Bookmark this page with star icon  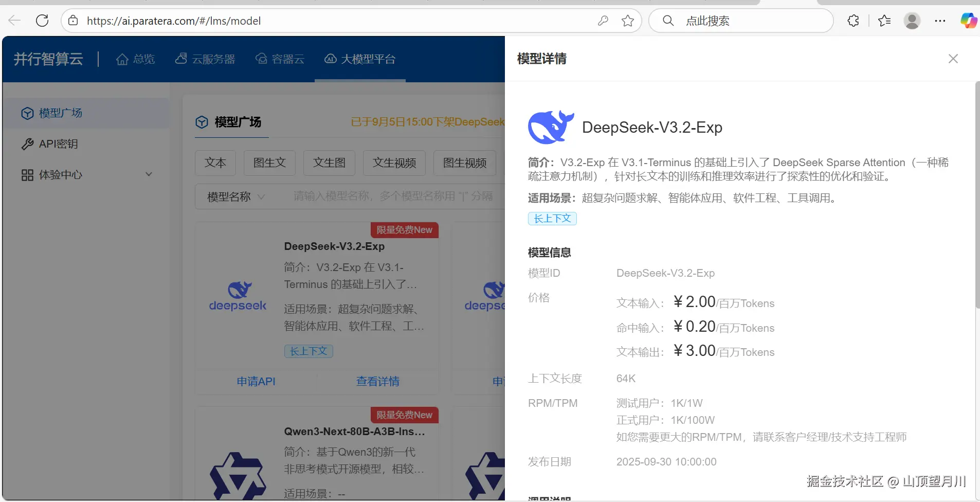tap(628, 21)
